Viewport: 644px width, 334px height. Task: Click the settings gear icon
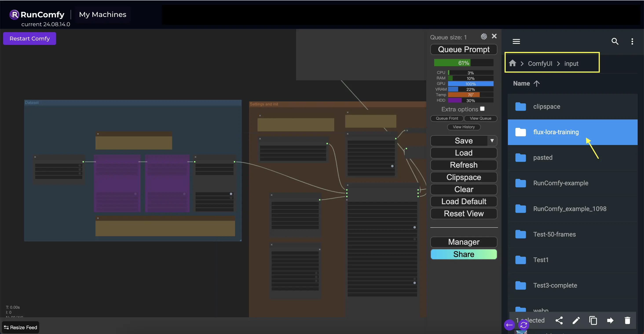[x=484, y=36]
